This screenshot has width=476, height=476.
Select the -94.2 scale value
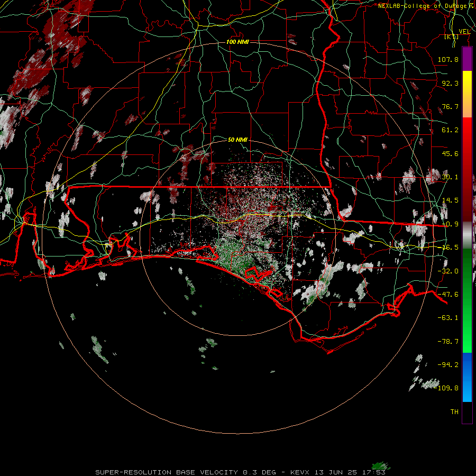(448, 364)
